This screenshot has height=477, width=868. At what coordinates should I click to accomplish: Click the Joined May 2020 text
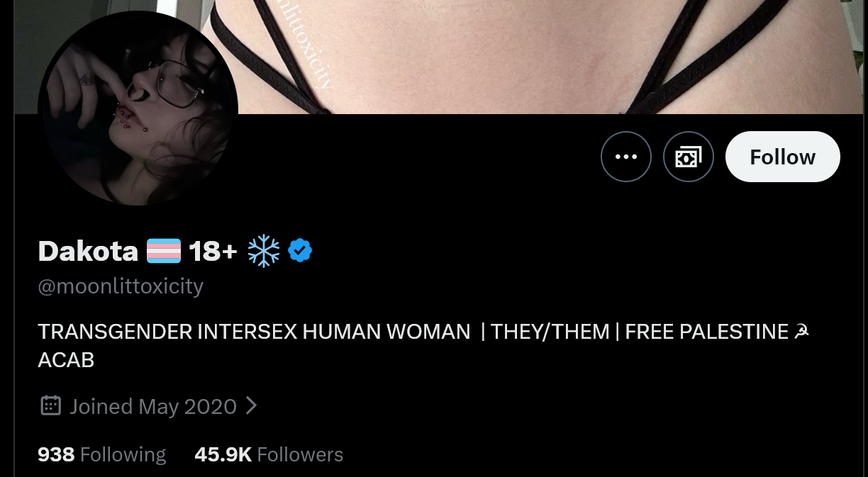pyautogui.click(x=153, y=406)
